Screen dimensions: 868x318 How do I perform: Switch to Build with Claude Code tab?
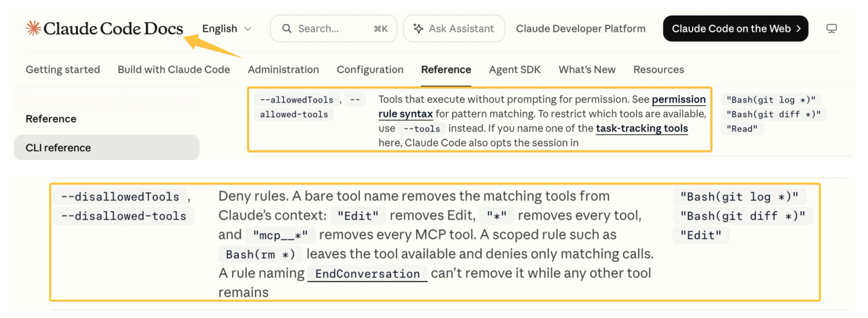[x=174, y=69]
